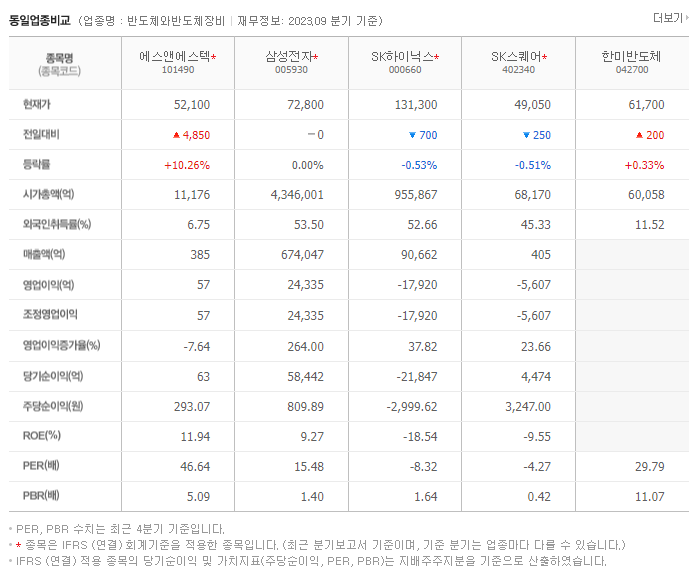Click the blue 250 price change value
Image resolution: width=694 pixels, height=579 pixels.
(542, 135)
